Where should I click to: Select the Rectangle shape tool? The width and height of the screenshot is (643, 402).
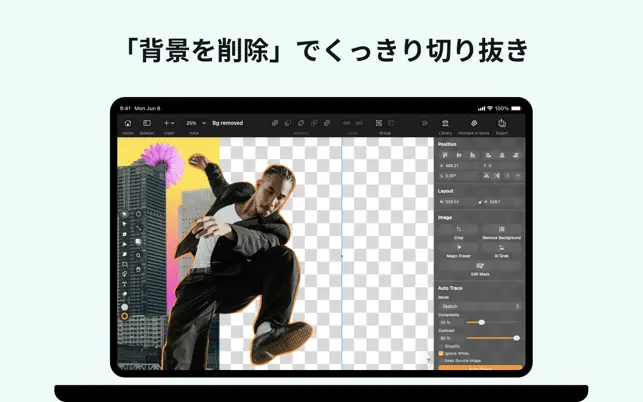125,264
